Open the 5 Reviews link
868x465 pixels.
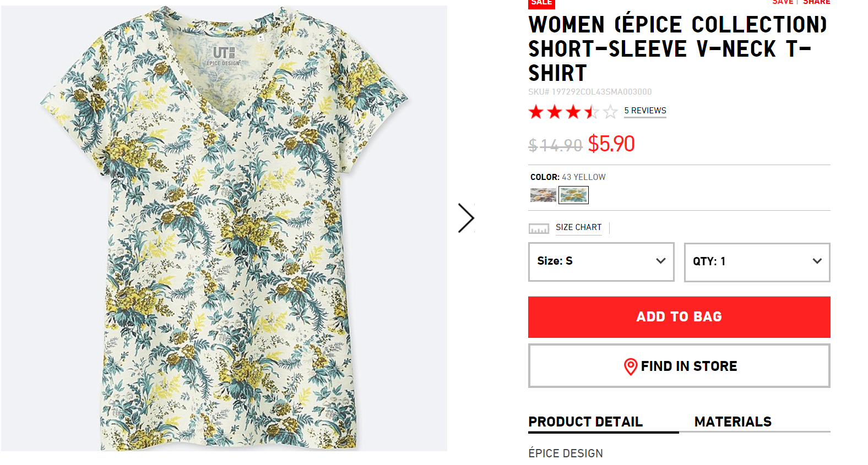[645, 111]
